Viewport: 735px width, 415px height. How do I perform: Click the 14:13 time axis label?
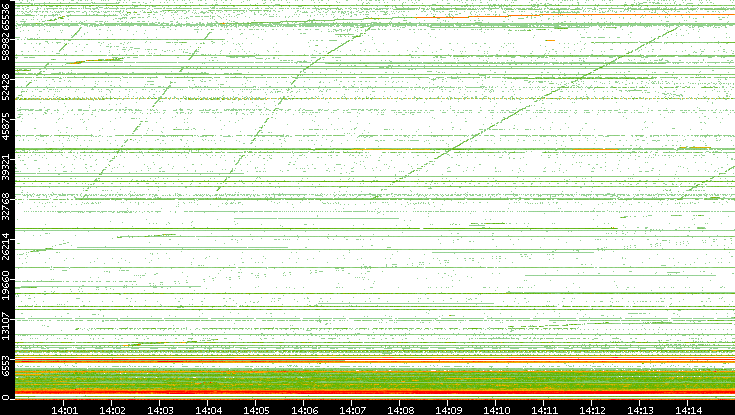tap(640, 410)
